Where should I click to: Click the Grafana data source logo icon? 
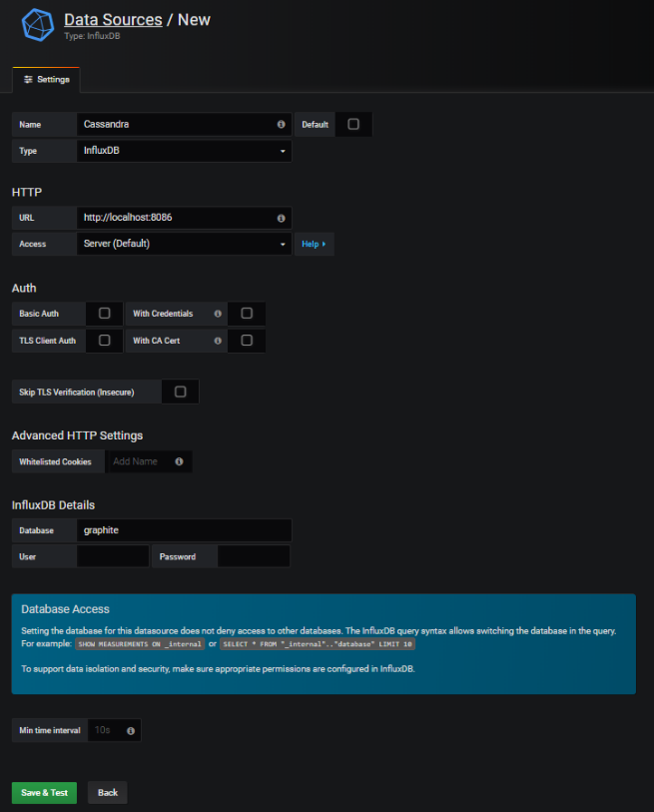pyautogui.click(x=37, y=25)
